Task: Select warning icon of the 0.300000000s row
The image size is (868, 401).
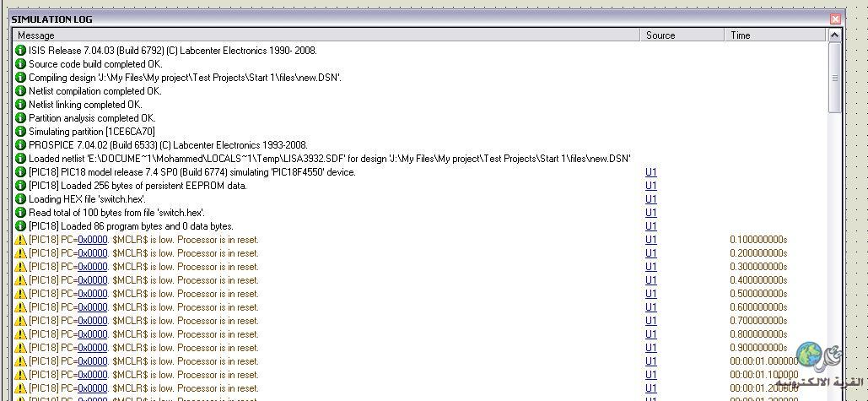Action: (x=20, y=267)
